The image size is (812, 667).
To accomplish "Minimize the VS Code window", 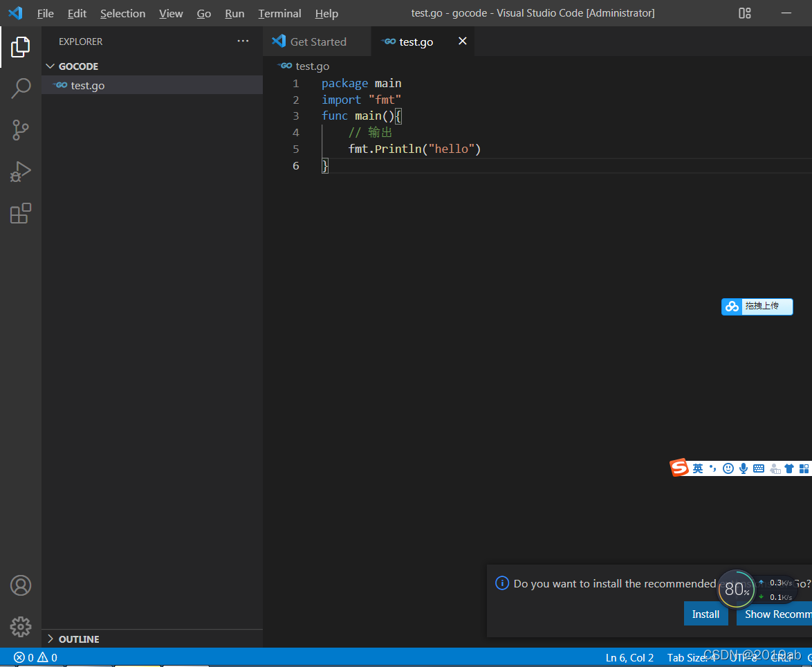I will 786,13.
